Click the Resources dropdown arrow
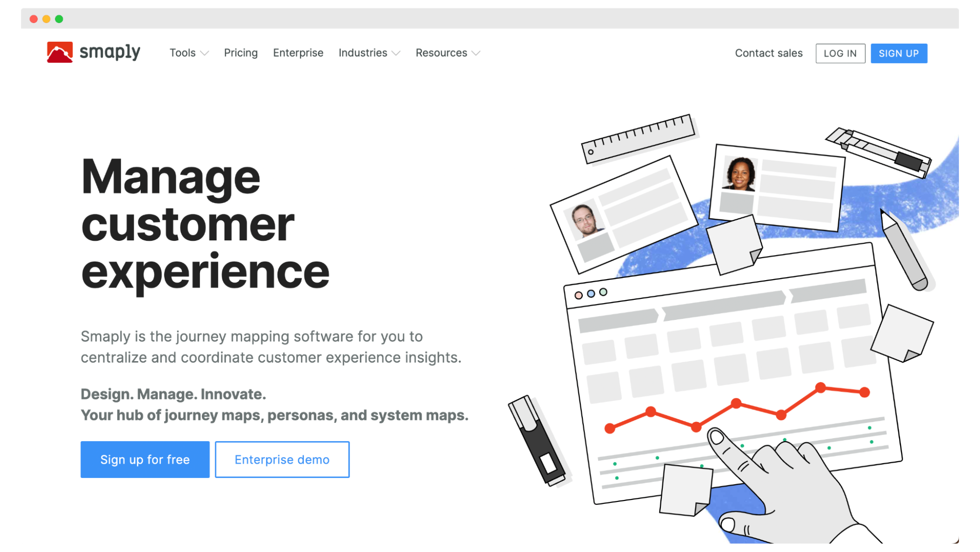 (x=476, y=53)
